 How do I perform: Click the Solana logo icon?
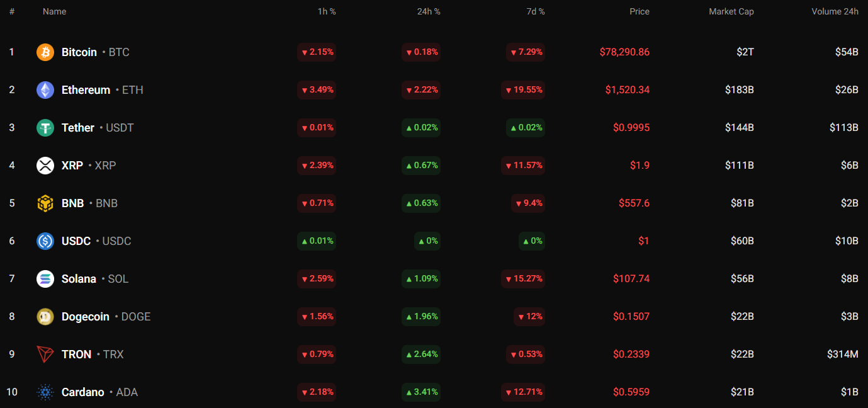click(x=45, y=279)
